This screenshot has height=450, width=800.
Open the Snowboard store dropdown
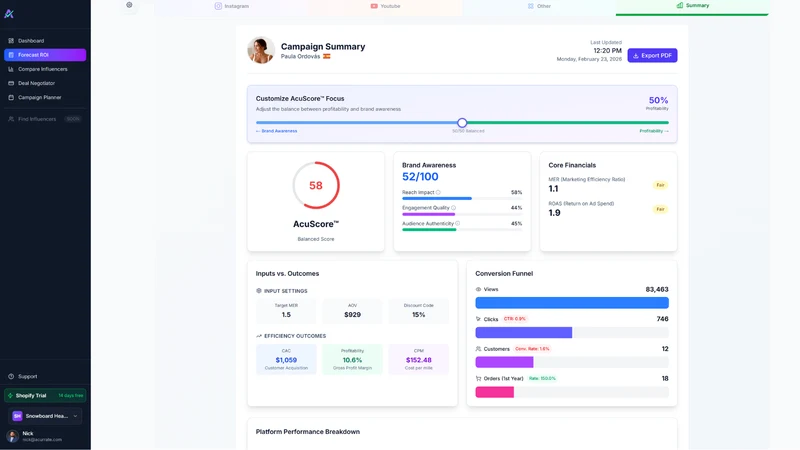click(45, 416)
